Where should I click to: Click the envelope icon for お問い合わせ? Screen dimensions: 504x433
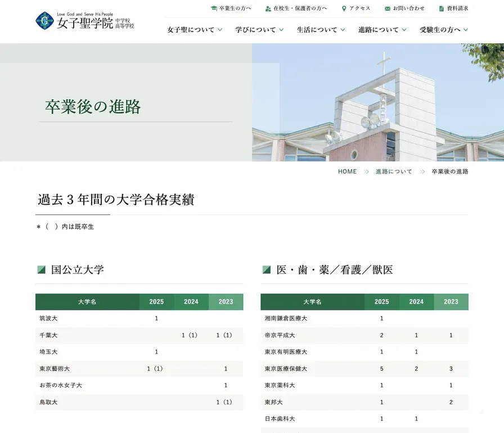(x=388, y=8)
